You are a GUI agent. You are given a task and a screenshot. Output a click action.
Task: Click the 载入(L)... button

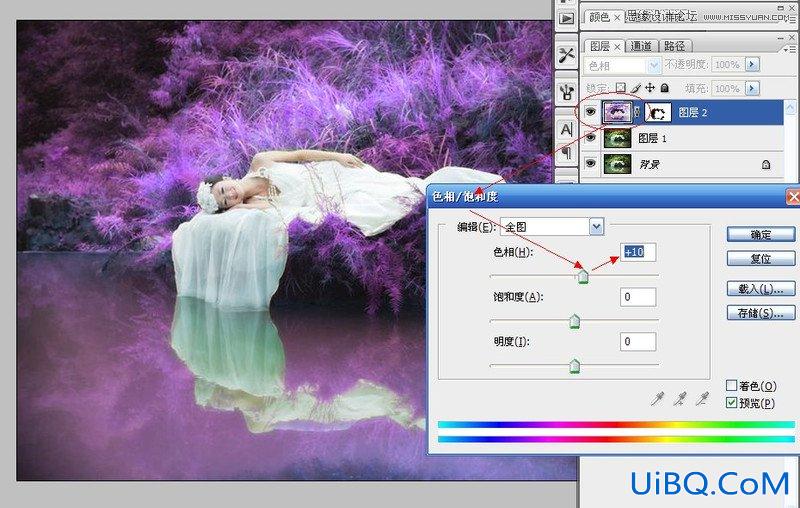click(761, 289)
